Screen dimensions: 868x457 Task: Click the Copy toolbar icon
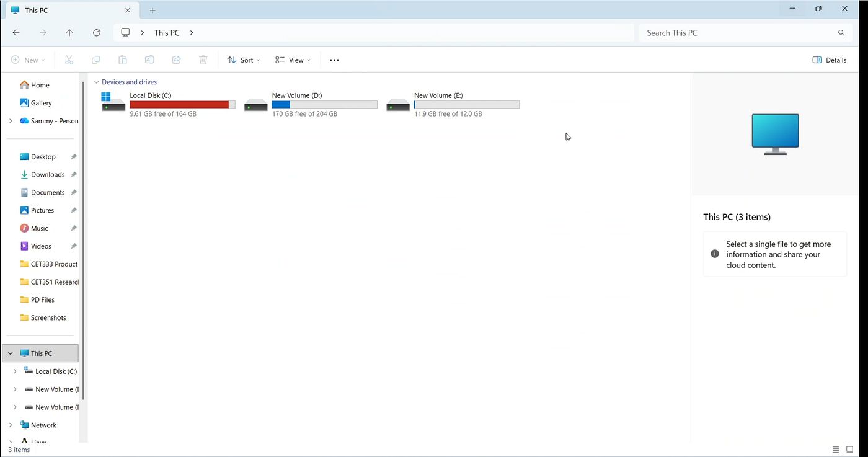(95, 60)
